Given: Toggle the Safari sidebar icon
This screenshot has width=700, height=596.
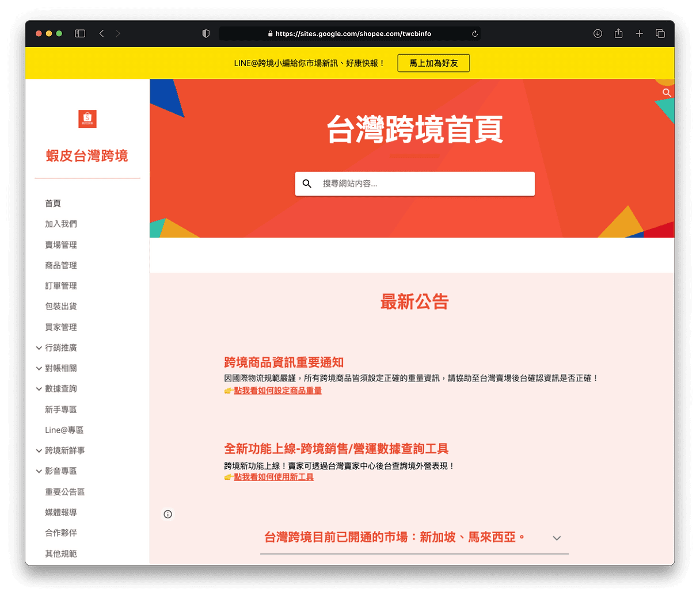Looking at the screenshot, I should (80, 34).
